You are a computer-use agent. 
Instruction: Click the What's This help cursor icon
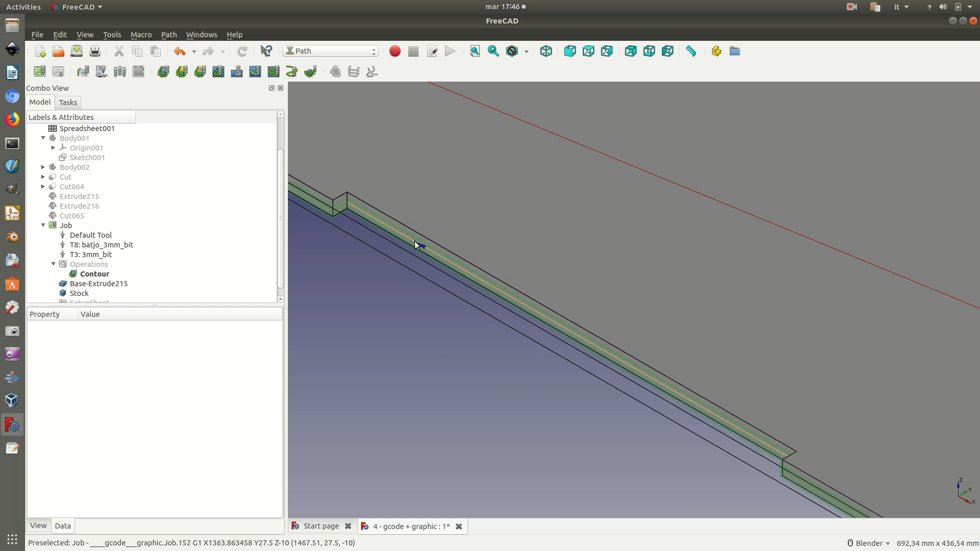[x=266, y=51]
